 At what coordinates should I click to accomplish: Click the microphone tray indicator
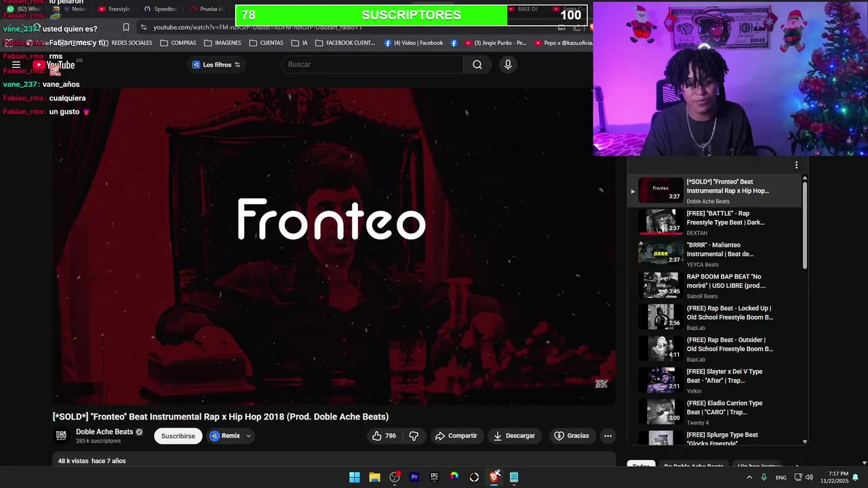[x=764, y=477]
